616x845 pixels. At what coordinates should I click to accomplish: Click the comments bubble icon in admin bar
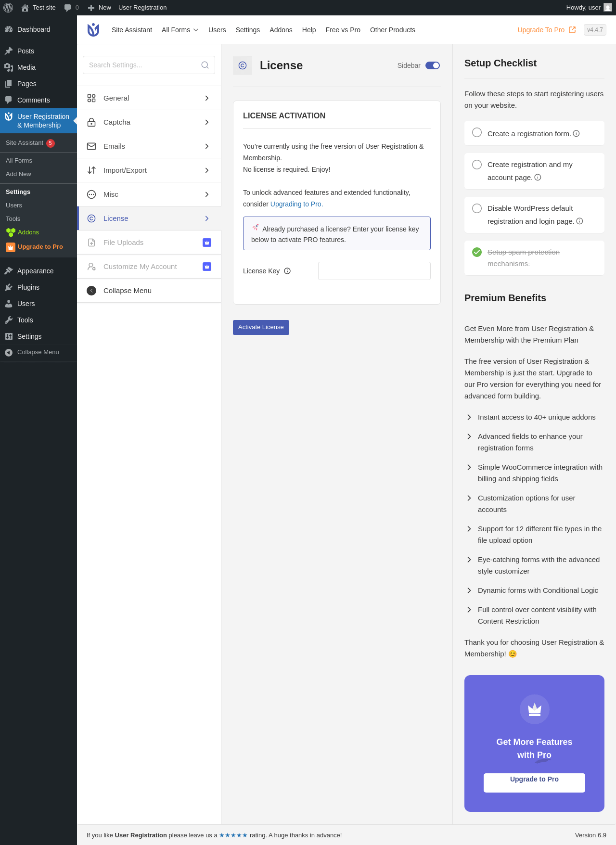pos(68,8)
